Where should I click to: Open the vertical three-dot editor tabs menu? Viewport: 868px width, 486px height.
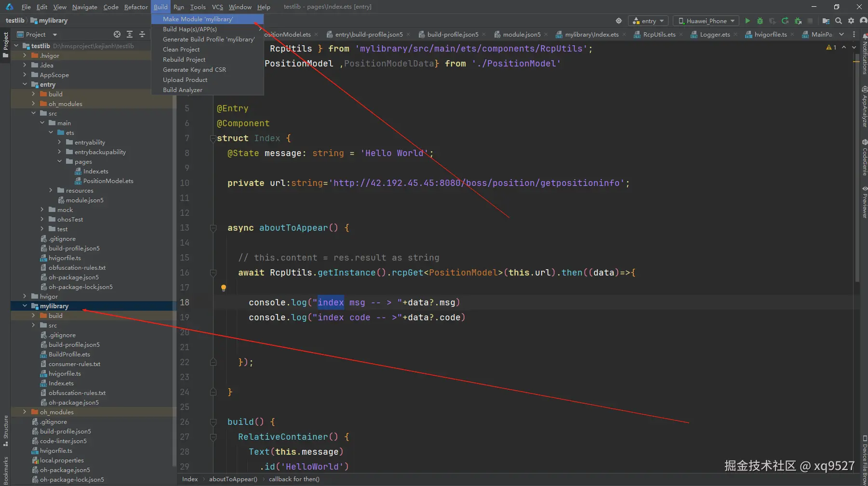[854, 34]
